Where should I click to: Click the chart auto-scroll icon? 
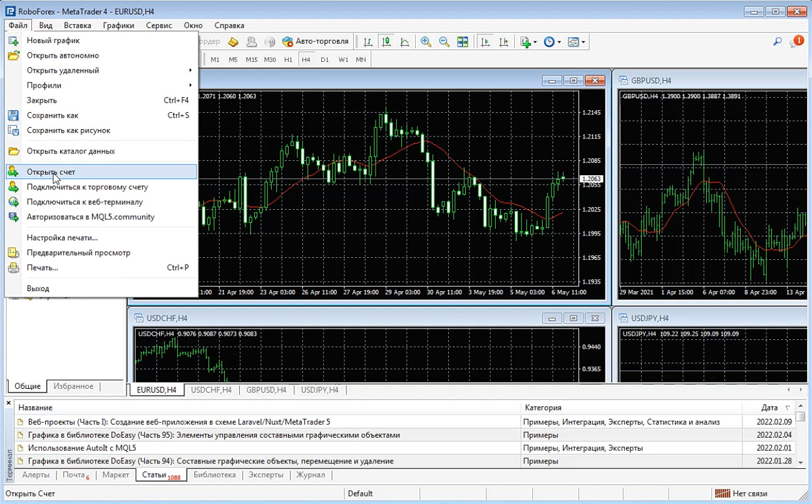point(485,42)
